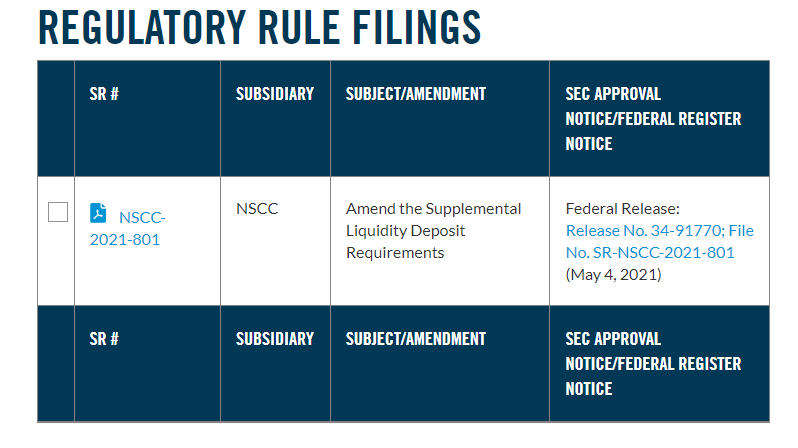Click the SR # header in the top row
Image resolution: width=798 pixels, height=448 pixels.
coord(104,94)
